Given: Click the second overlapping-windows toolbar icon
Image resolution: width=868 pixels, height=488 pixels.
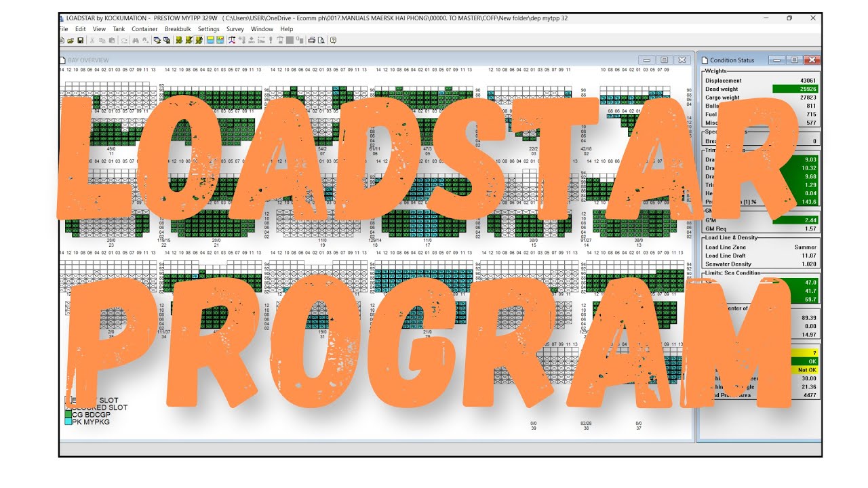Looking at the screenshot, I should pos(167,41).
